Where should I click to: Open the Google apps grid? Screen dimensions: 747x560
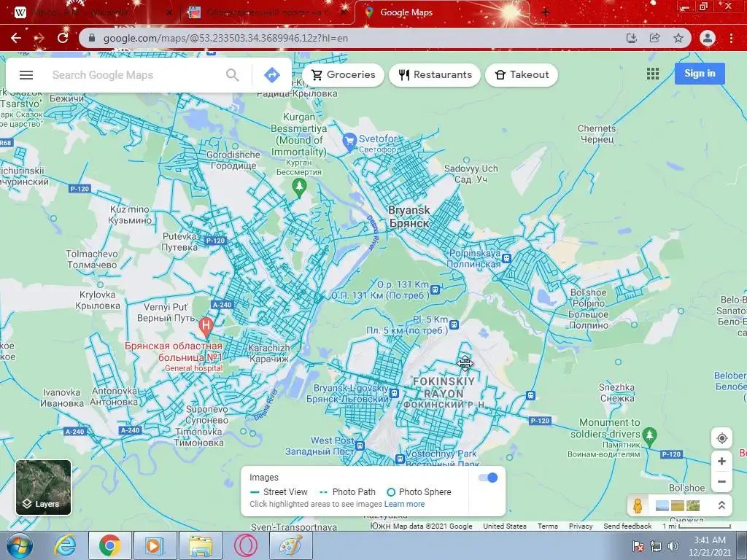tap(653, 74)
